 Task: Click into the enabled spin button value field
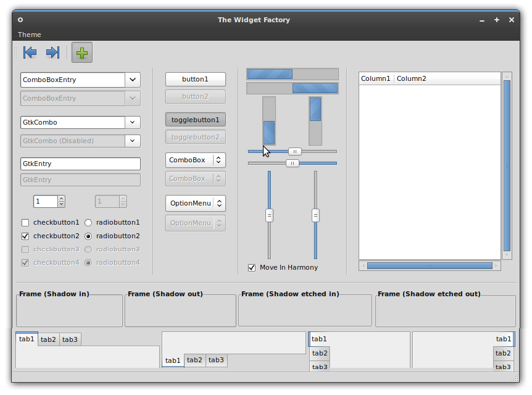(46, 202)
